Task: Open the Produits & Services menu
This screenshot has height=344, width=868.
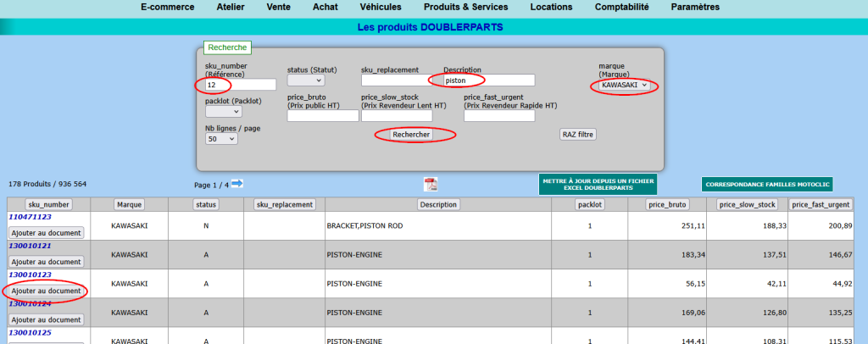Action: pyautogui.click(x=465, y=7)
